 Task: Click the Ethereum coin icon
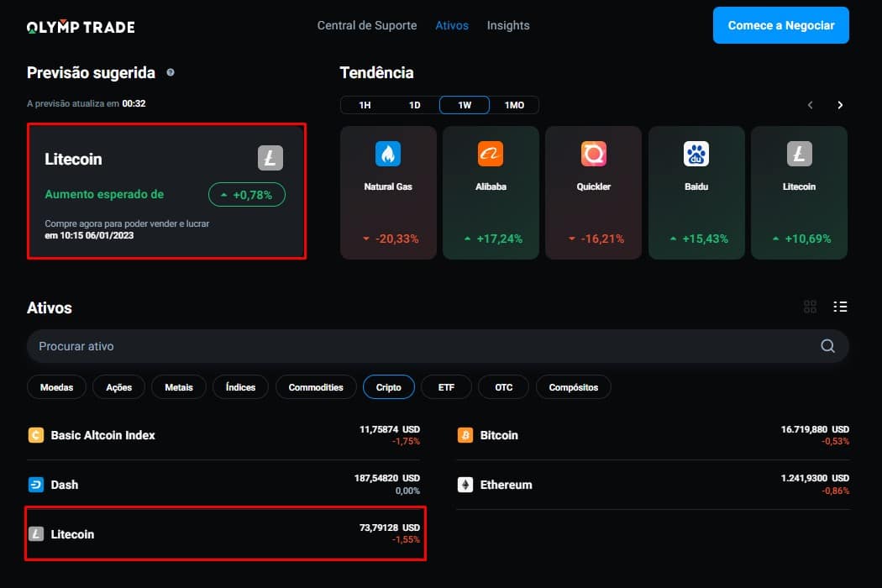coord(465,485)
